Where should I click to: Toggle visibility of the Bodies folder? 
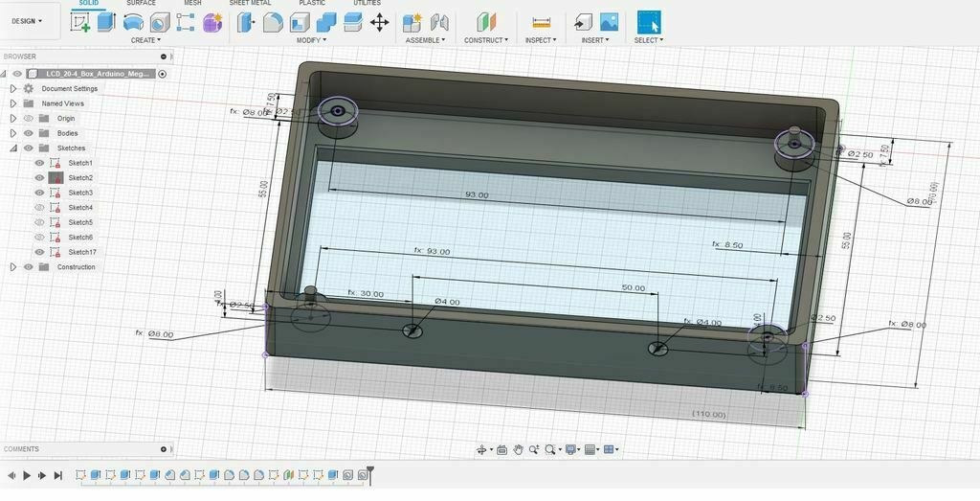pos(29,133)
